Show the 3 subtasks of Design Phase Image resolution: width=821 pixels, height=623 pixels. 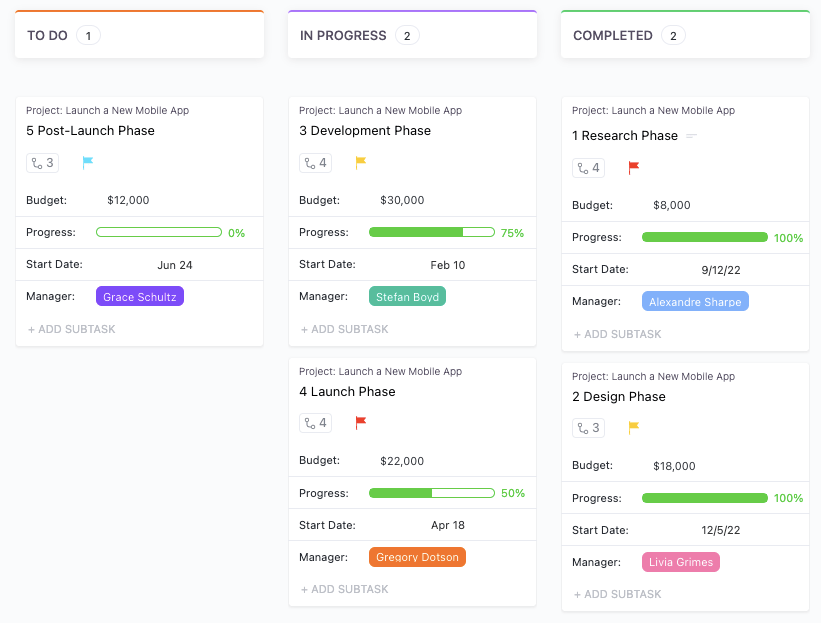pos(589,429)
